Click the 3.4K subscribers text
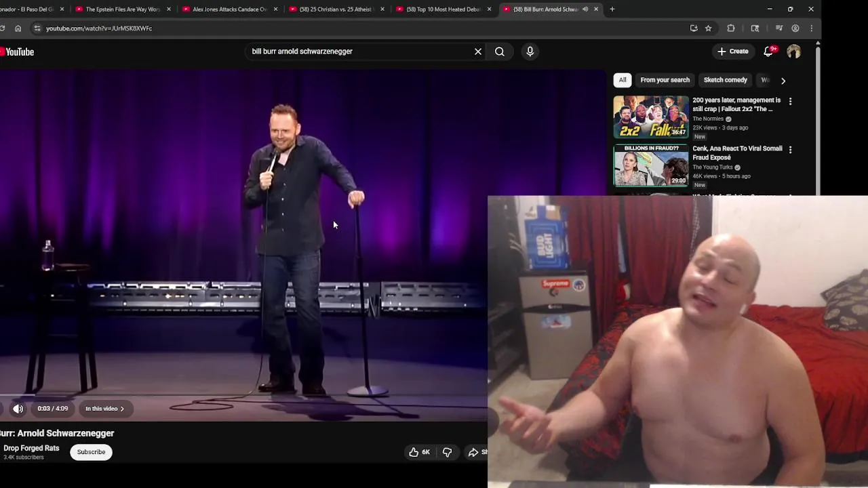868x488 pixels. point(24,457)
